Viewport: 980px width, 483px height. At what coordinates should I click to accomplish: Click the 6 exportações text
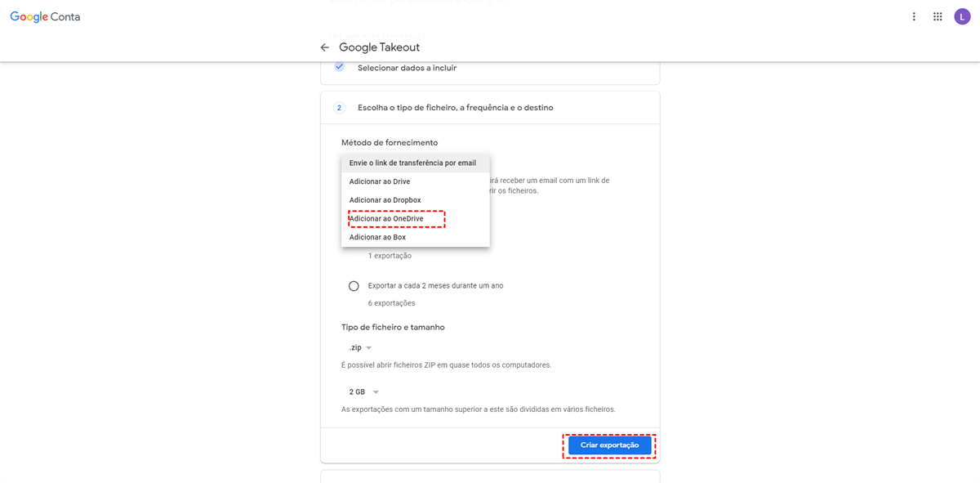(x=392, y=303)
